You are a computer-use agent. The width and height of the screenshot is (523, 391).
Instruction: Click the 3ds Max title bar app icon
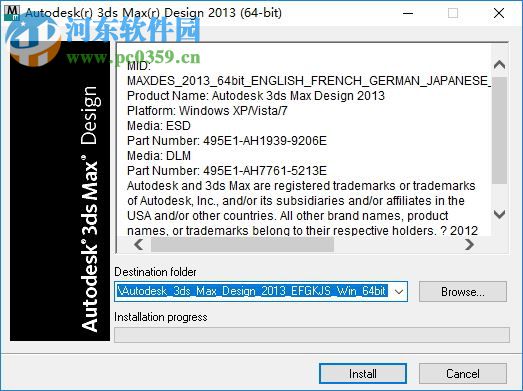[x=12, y=13]
